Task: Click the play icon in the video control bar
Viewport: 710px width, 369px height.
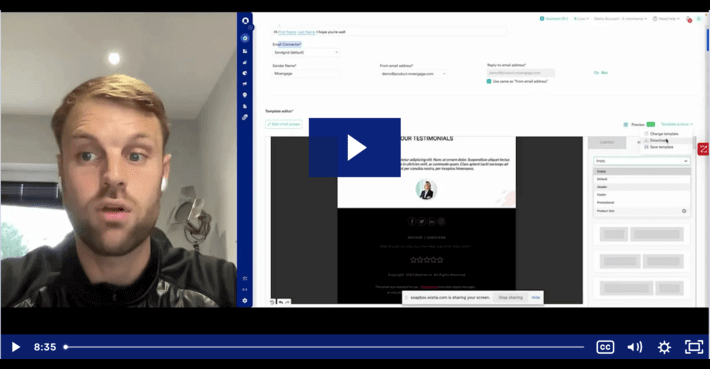Action: (15, 347)
